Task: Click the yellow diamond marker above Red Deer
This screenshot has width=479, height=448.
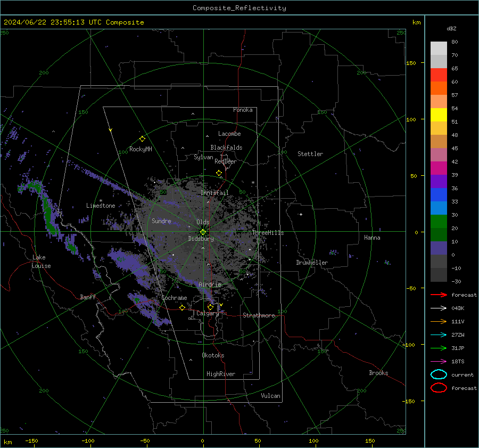Action: (x=219, y=173)
